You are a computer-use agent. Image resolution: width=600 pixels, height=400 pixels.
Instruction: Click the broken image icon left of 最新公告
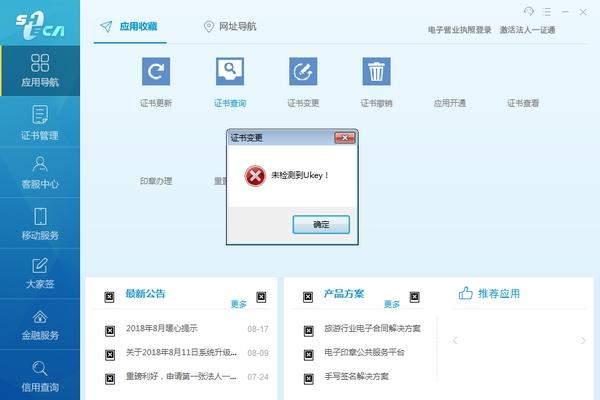tap(109, 297)
